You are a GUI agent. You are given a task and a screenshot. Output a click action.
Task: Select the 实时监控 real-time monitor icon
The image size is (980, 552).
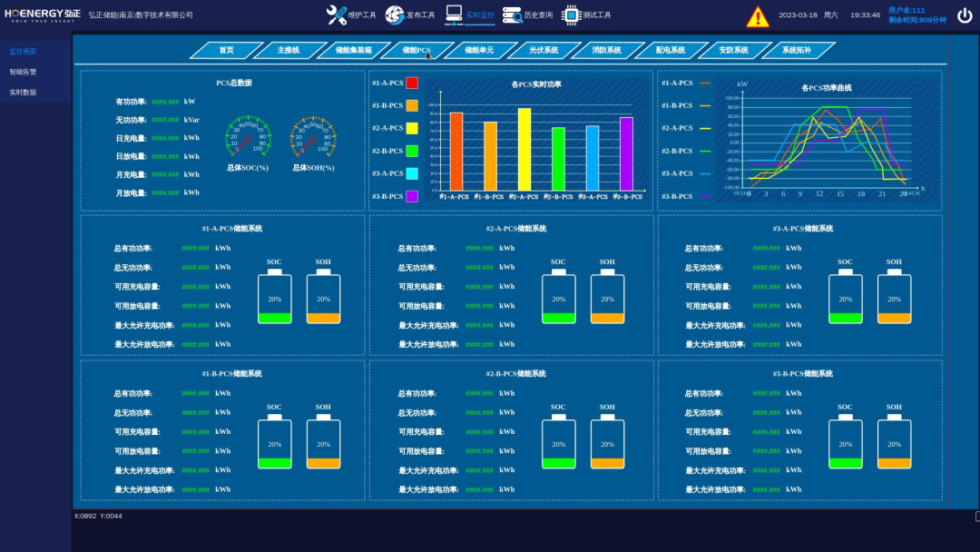coord(454,15)
